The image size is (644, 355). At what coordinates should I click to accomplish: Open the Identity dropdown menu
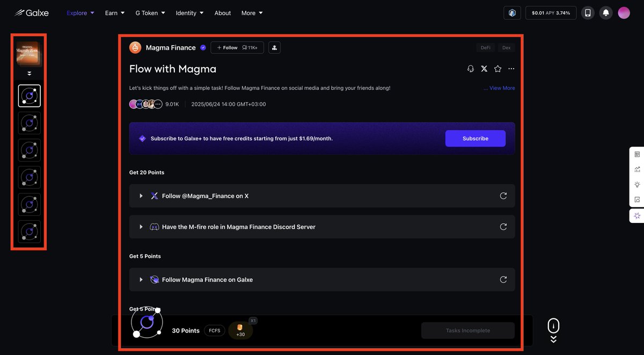click(x=190, y=13)
